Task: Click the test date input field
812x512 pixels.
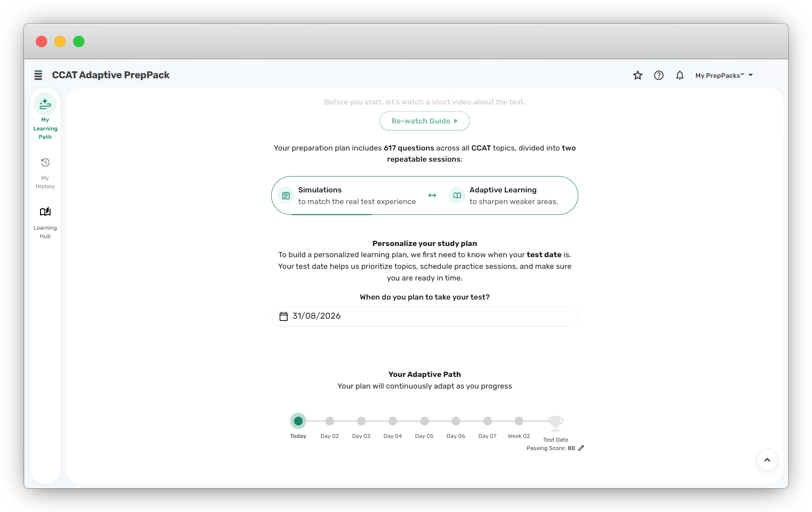Action: [x=425, y=316]
